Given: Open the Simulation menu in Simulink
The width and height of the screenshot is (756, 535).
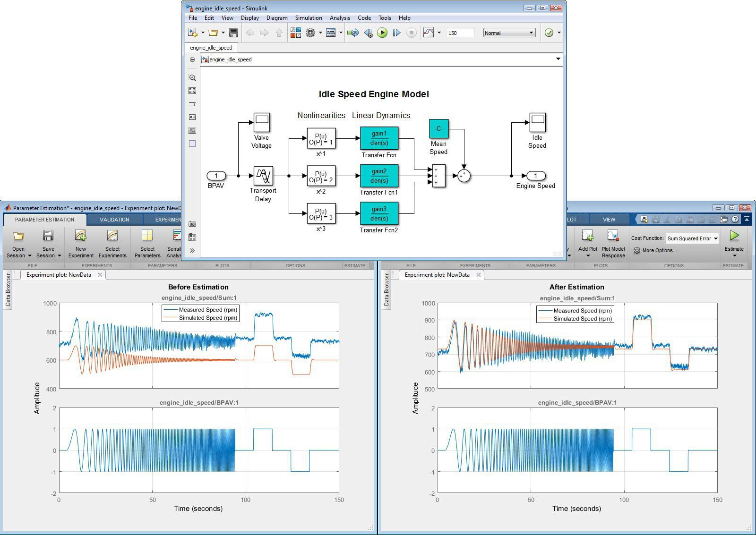Looking at the screenshot, I should (x=308, y=18).
